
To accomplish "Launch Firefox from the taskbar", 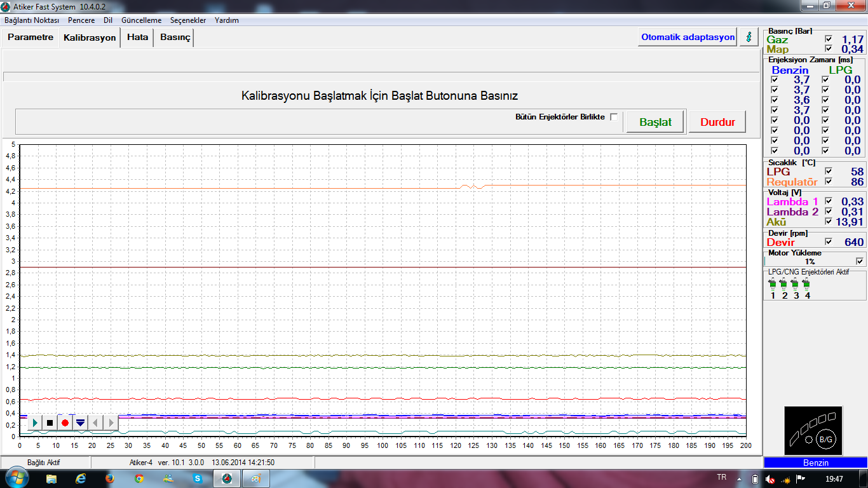I will click(110, 478).
